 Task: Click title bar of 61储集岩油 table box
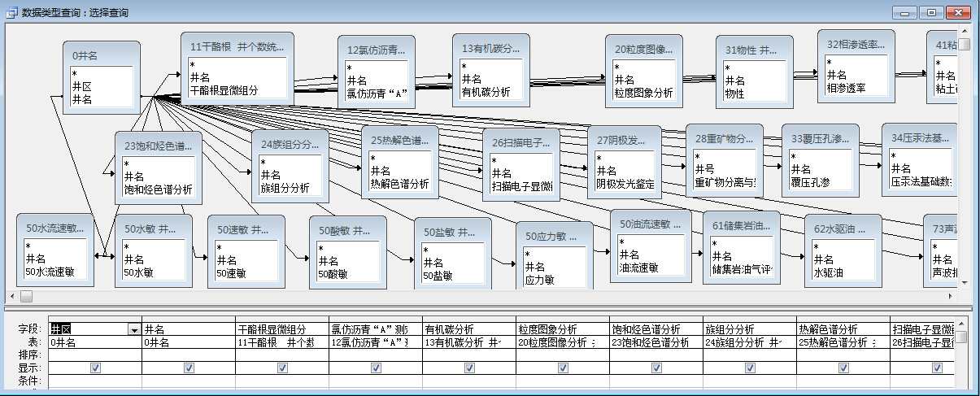pyautogui.click(x=740, y=225)
